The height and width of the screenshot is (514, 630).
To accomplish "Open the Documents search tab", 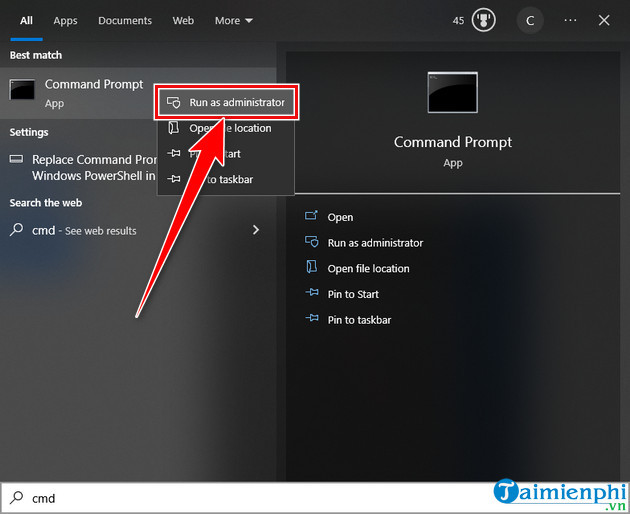I will coord(125,20).
